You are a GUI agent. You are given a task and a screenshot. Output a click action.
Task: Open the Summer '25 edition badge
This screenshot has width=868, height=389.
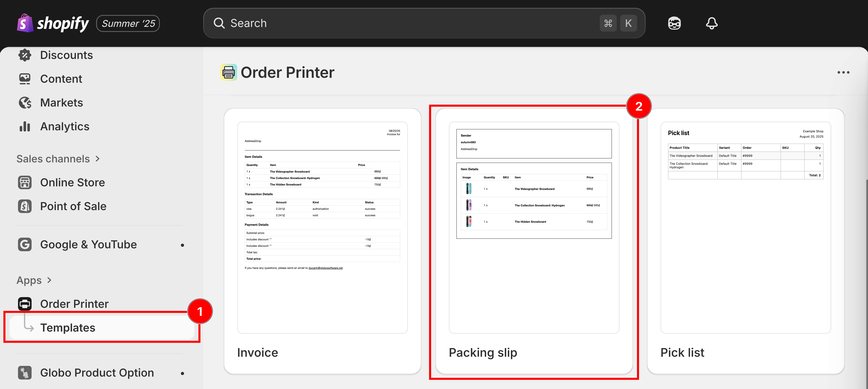click(x=128, y=23)
